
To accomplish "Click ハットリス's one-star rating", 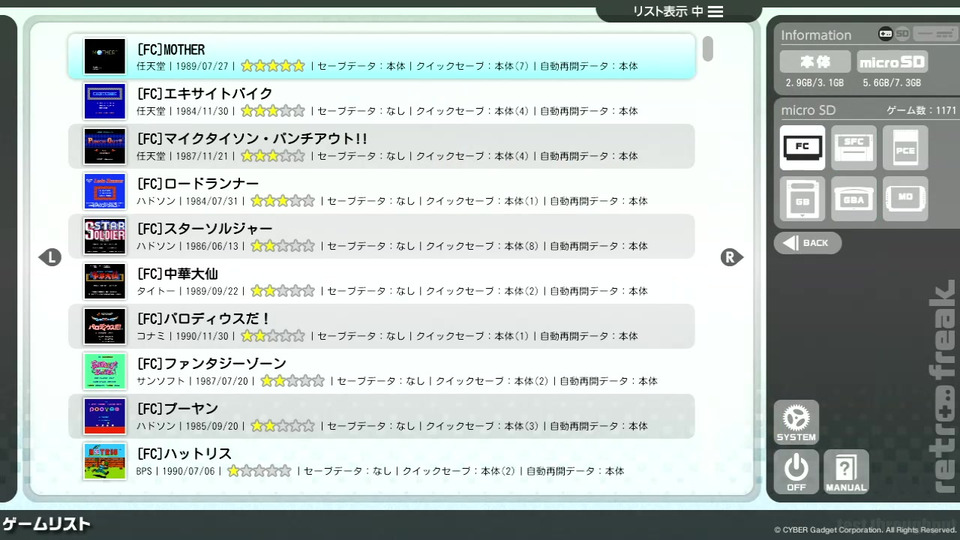I will [259, 471].
